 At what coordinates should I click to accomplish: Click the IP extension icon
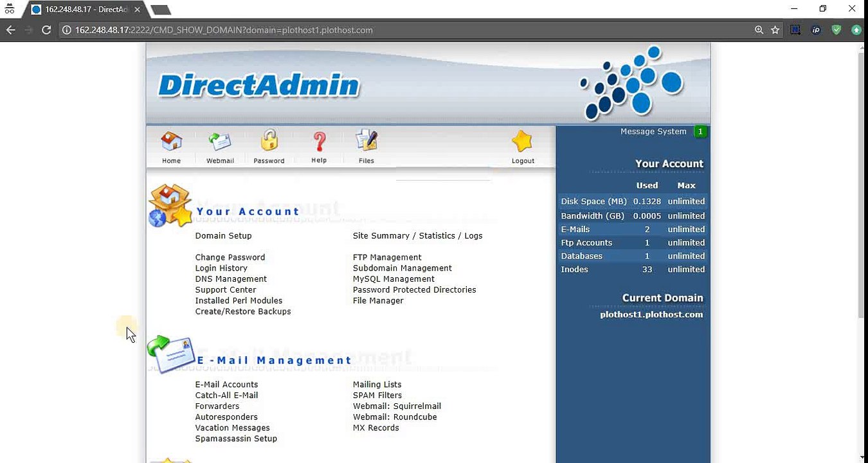coord(816,30)
